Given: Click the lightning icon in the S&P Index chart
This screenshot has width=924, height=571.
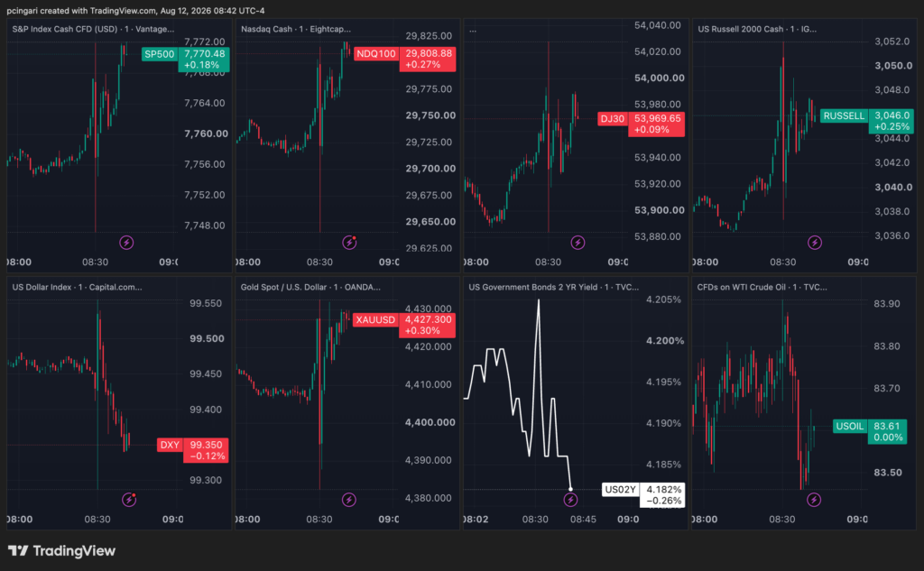Looking at the screenshot, I should pyautogui.click(x=126, y=242).
